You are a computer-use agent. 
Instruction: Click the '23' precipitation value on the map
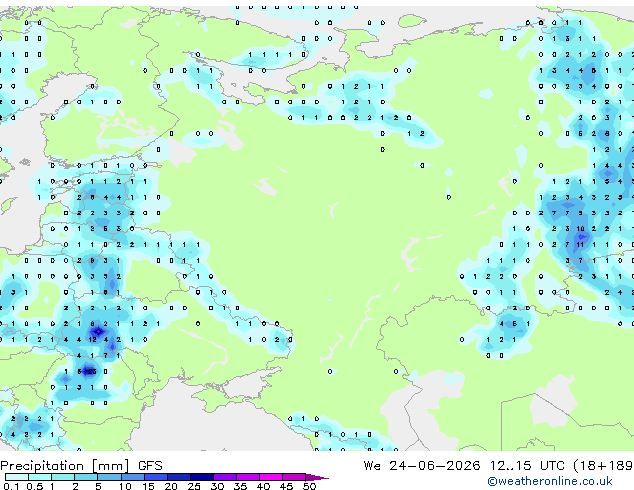tap(92, 372)
